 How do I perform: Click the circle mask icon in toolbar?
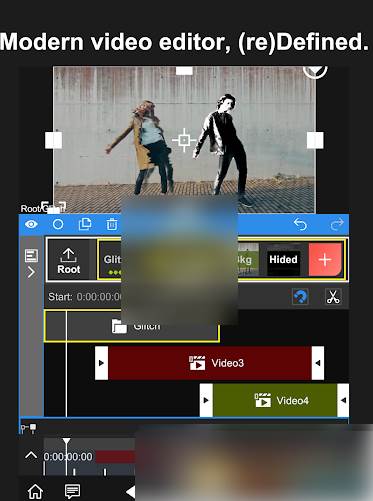(58, 224)
